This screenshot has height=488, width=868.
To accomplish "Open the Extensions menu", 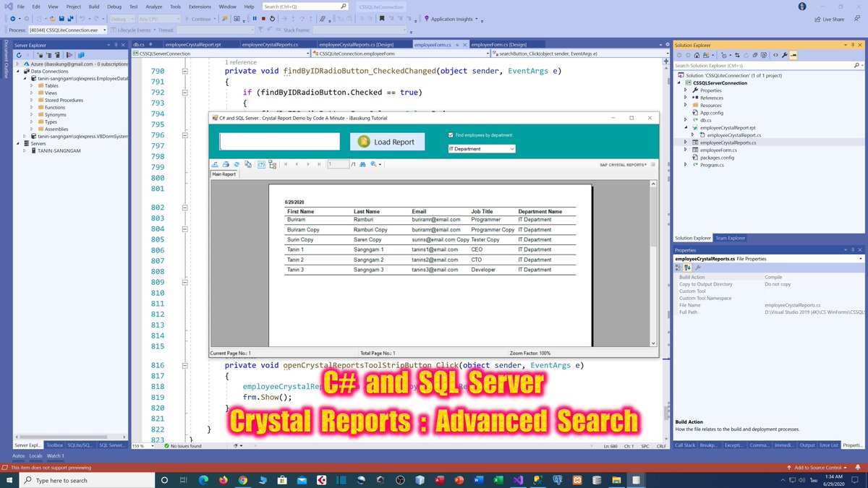I will click(200, 6).
